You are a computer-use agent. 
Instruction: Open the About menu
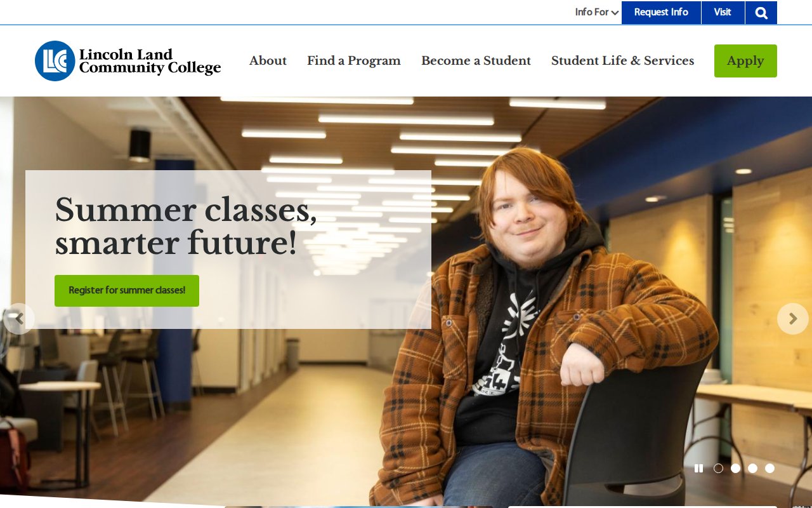click(268, 60)
